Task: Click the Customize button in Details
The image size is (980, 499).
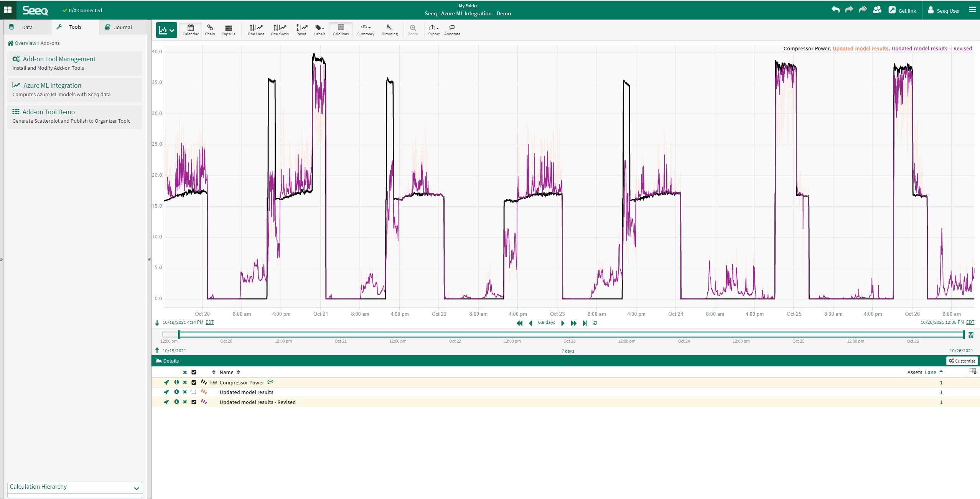Action: click(962, 361)
